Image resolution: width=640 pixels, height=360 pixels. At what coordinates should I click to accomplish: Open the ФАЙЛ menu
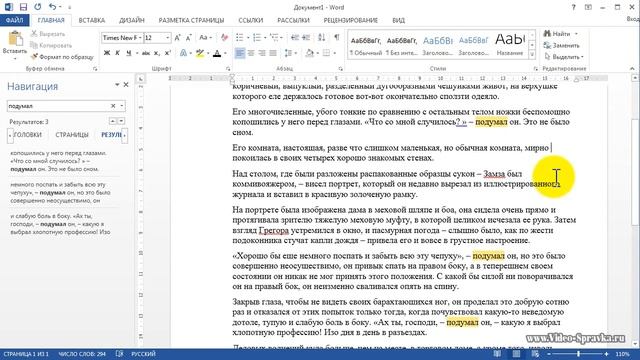pos(14,20)
